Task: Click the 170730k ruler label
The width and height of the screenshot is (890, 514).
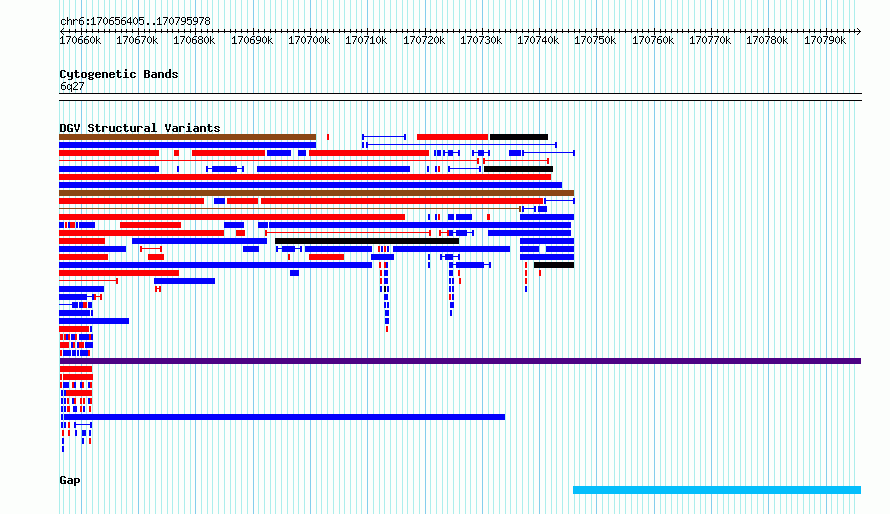Action: [x=481, y=41]
